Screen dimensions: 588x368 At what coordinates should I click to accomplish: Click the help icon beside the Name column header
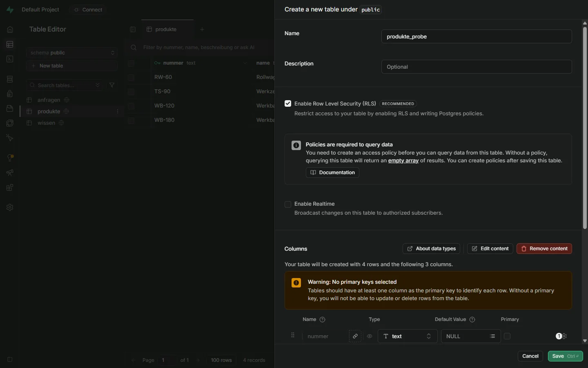point(322,319)
